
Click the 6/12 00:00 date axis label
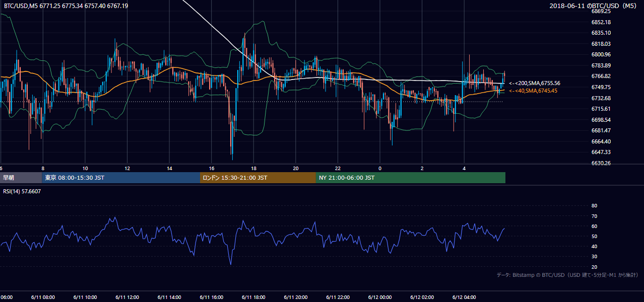[379, 297]
